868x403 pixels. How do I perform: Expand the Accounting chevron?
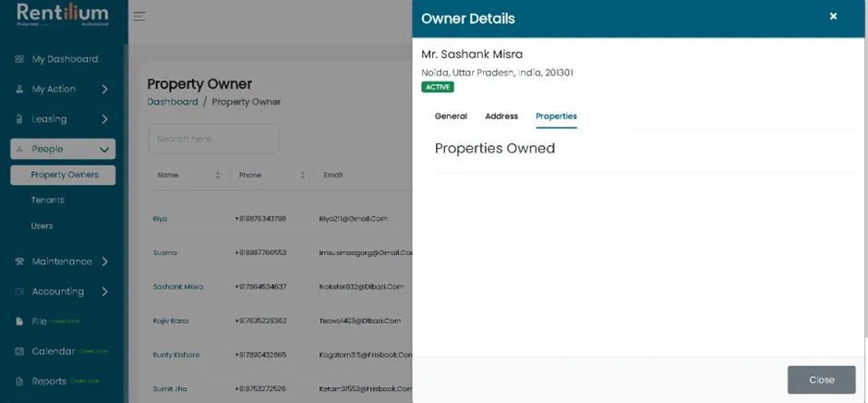(104, 291)
